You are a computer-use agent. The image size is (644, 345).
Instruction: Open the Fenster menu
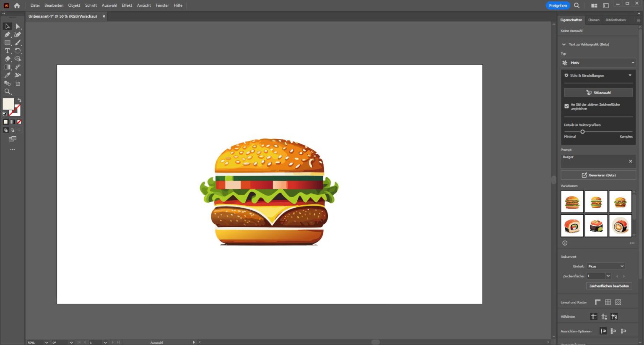(162, 5)
